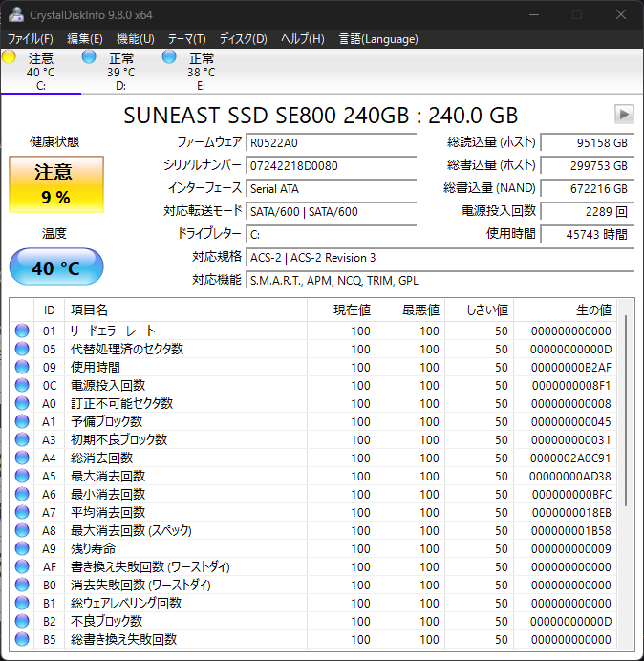Open the ヘルプ(H) menu

pos(303,39)
